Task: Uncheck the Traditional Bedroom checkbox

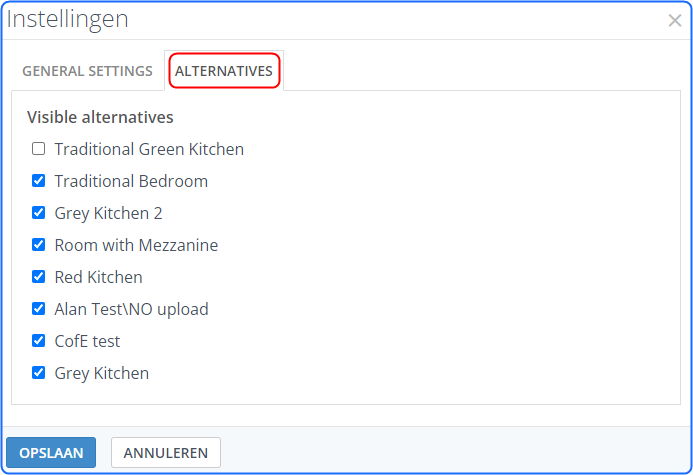Action: coord(39,181)
